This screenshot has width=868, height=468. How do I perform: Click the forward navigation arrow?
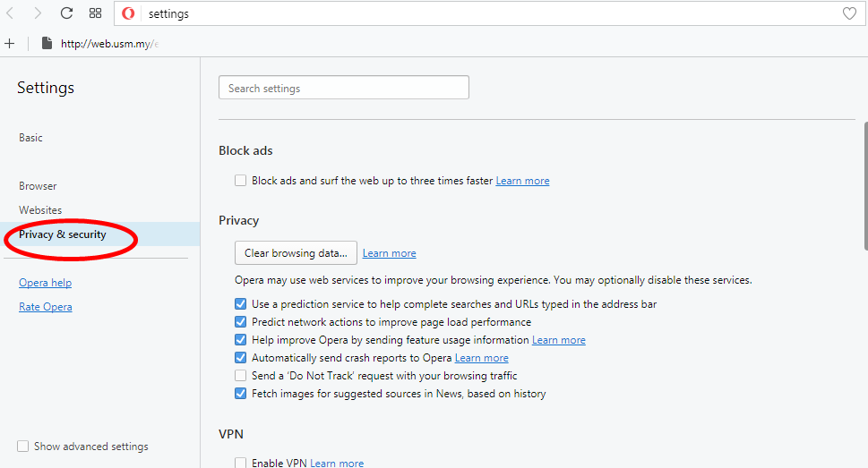(38, 13)
